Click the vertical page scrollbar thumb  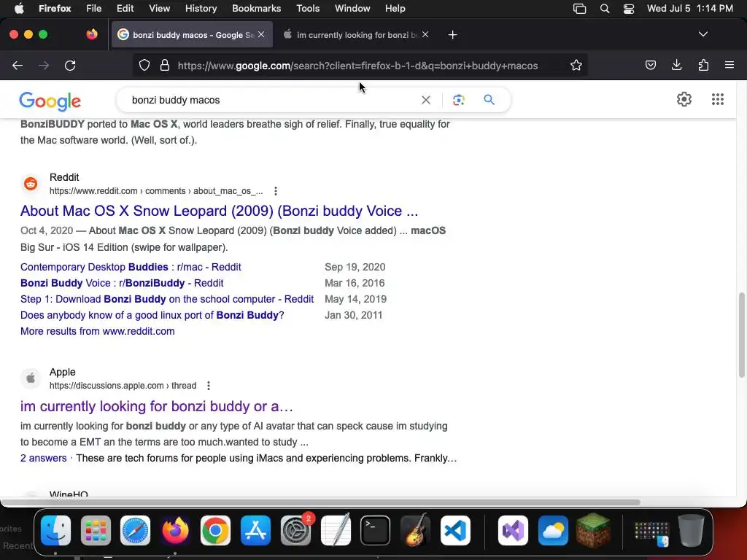pyautogui.click(x=741, y=335)
